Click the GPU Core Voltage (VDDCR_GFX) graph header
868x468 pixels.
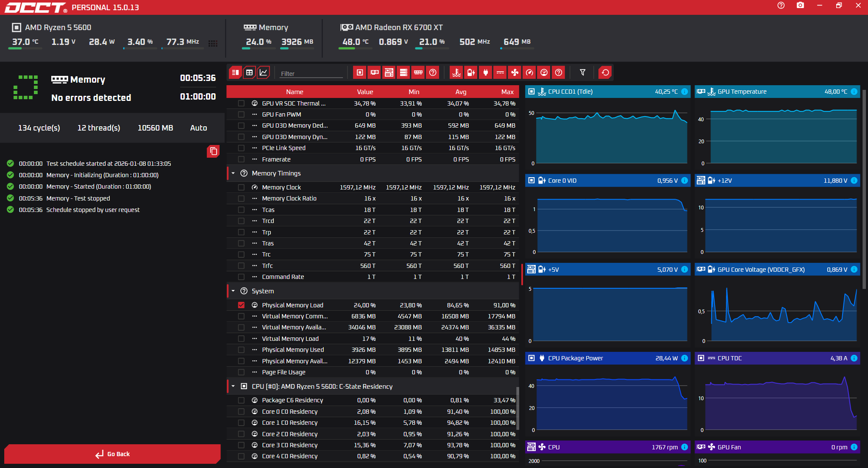pos(777,270)
